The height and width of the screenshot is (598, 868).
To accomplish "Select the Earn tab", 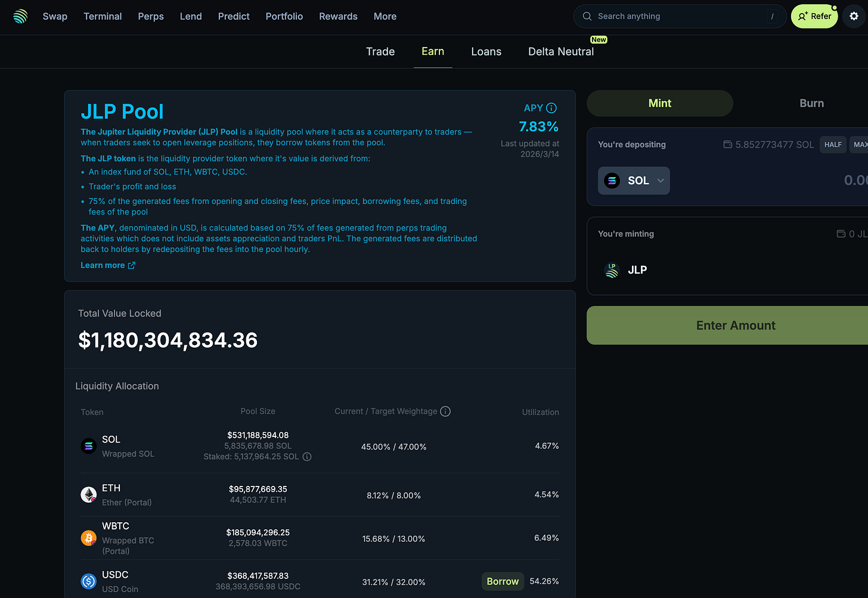I will (x=433, y=51).
